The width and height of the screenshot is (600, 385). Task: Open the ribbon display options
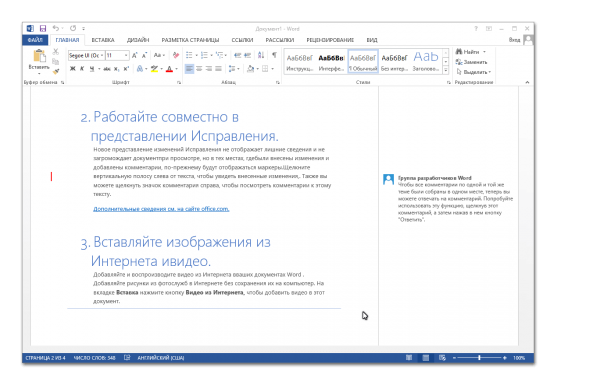[489, 29]
